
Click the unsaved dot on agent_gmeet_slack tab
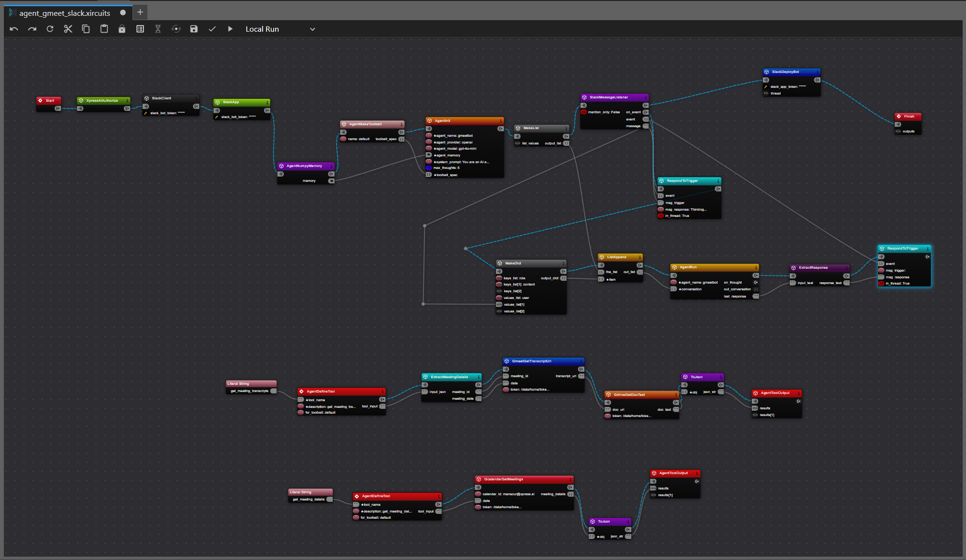tap(123, 12)
